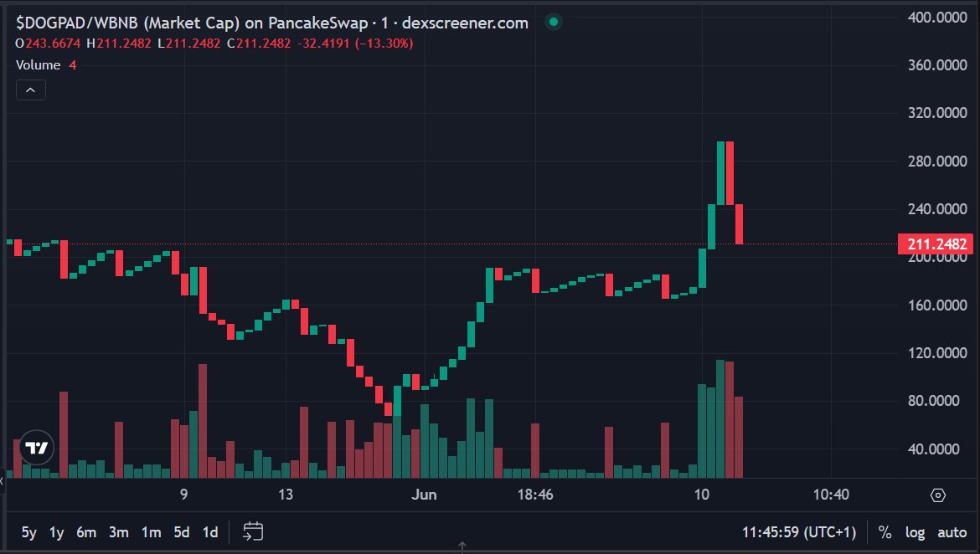Collapse the indicator legend with the chevron button

(x=31, y=90)
